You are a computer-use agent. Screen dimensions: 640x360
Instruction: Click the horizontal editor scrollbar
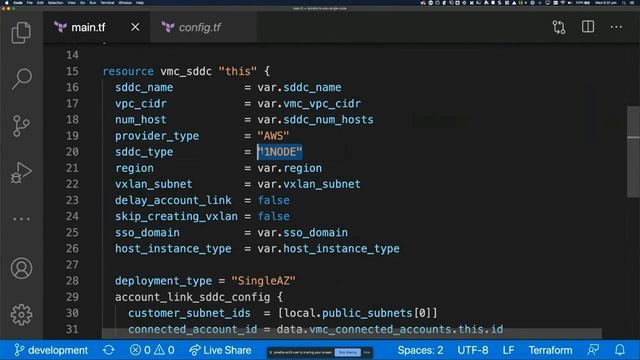pyautogui.click(x=352, y=333)
